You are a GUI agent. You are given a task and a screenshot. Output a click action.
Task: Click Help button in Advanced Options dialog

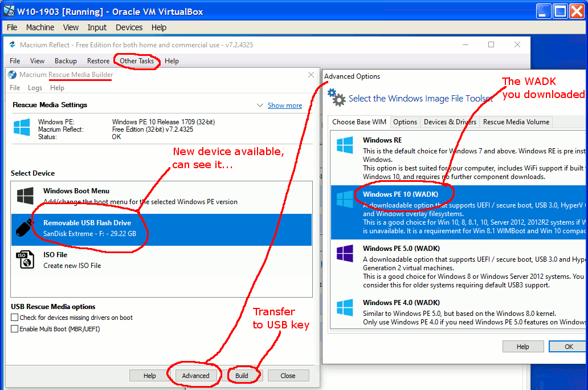(x=522, y=347)
